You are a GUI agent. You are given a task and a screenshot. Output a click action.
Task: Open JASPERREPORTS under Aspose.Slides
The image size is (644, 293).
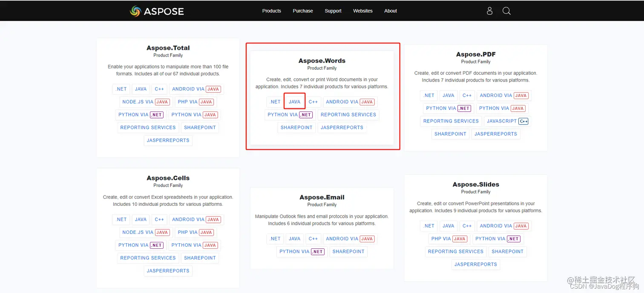click(x=476, y=265)
